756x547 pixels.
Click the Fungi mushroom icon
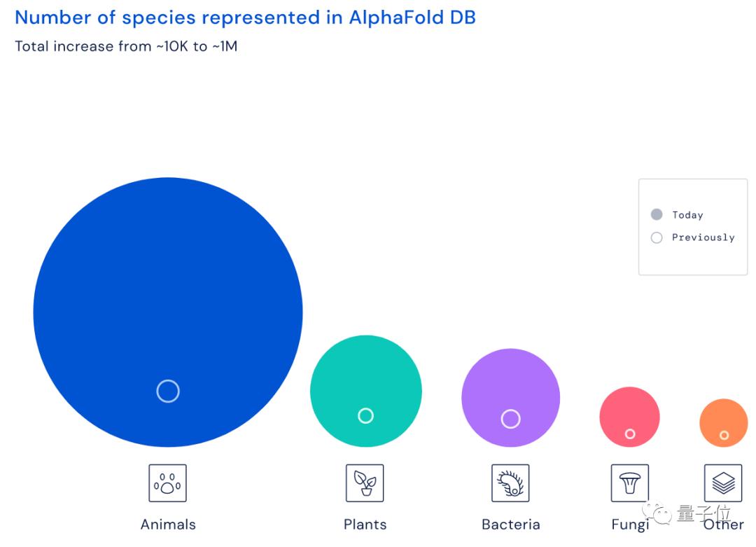click(630, 483)
